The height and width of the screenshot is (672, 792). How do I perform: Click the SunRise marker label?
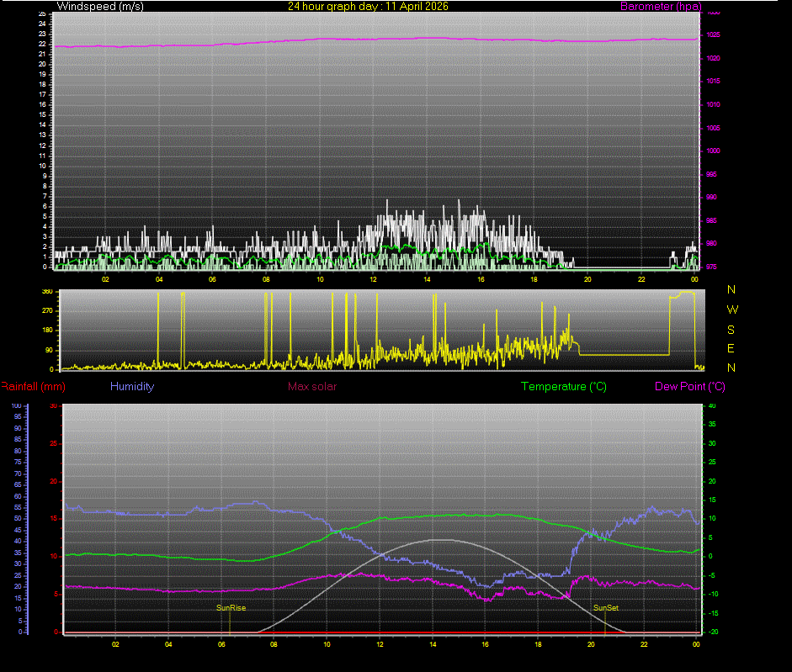pyautogui.click(x=229, y=606)
